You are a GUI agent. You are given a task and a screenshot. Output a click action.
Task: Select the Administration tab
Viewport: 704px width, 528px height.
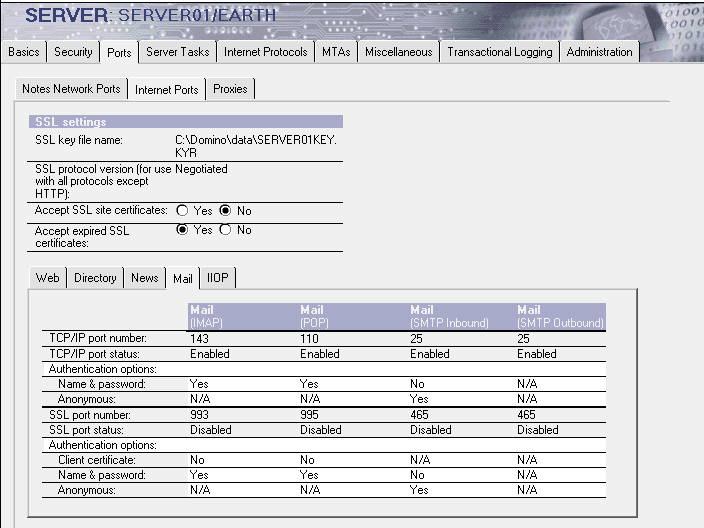tap(599, 52)
